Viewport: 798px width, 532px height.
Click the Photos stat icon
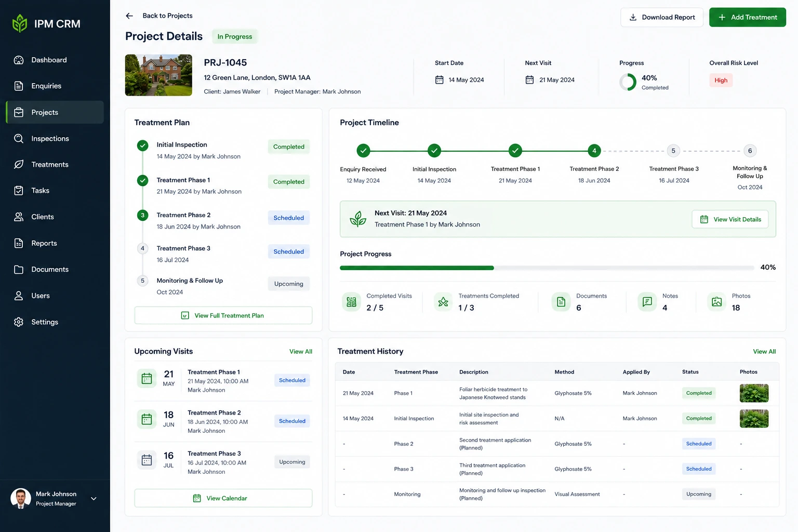point(717,302)
